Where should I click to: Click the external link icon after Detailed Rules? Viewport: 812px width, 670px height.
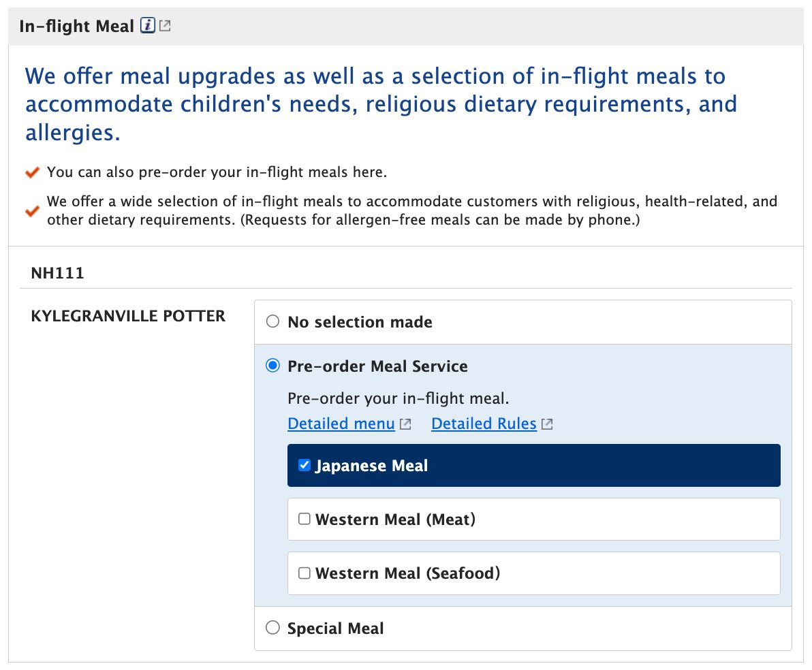click(x=546, y=424)
